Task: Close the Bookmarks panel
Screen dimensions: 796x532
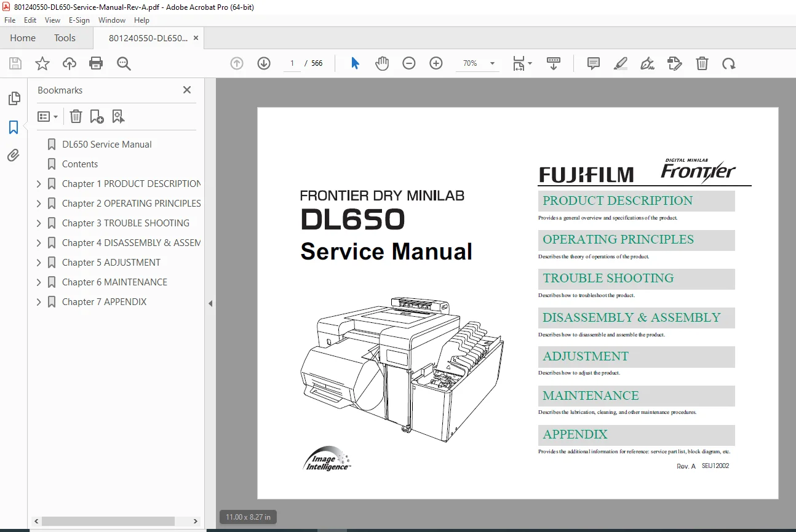Action: pos(187,90)
